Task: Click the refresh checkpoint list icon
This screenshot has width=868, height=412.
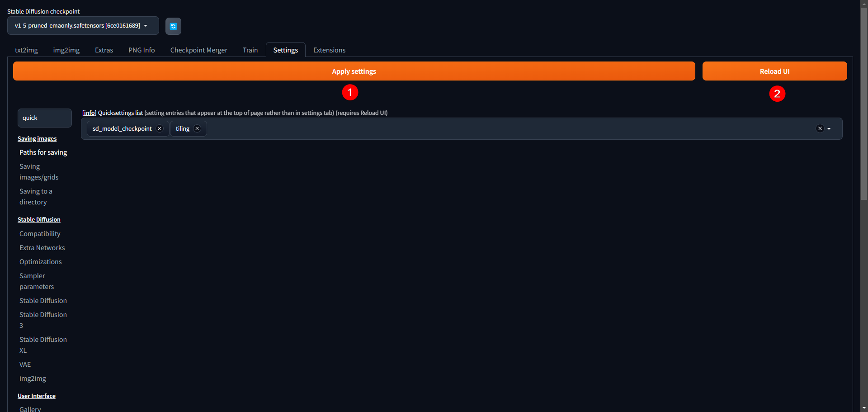Action: (x=173, y=26)
